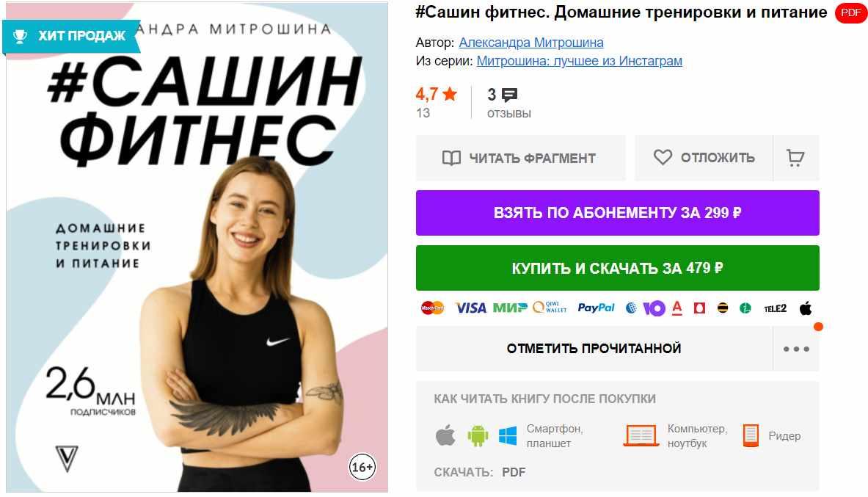868x497 pixels.
Task: Download the book via PDF link
Action: [514, 473]
